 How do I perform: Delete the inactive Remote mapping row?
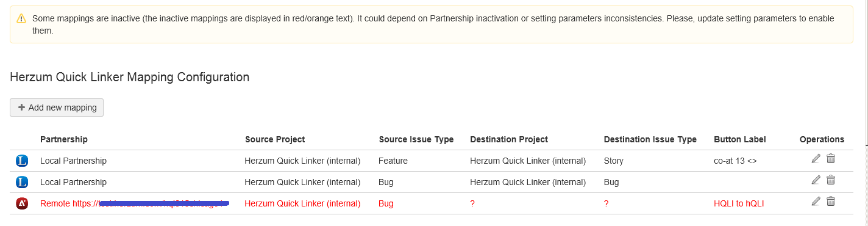pyautogui.click(x=831, y=201)
